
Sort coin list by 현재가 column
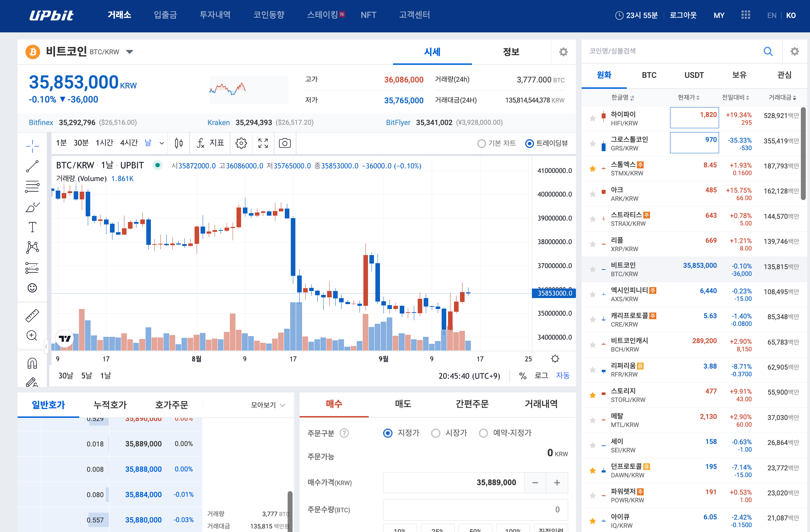688,98
